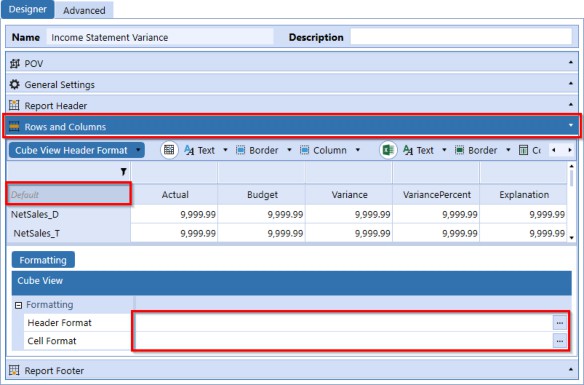Collapse the Formatting property group
The width and height of the screenshot is (584, 385).
18,305
